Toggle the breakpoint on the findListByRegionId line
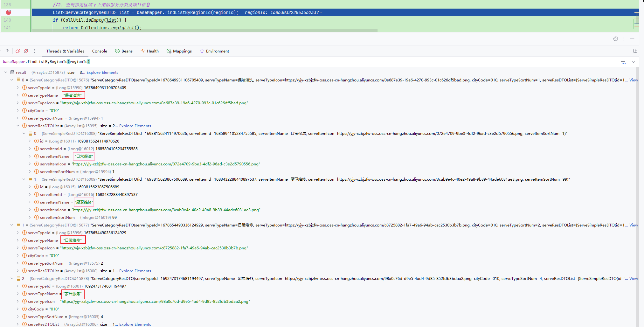Screen dimensions: 644x327 9,12
